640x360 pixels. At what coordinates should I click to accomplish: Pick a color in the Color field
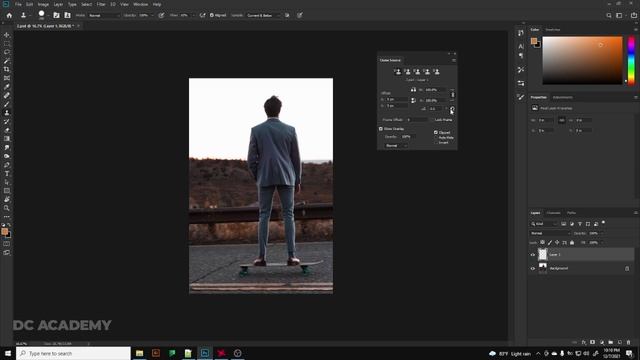[582, 60]
